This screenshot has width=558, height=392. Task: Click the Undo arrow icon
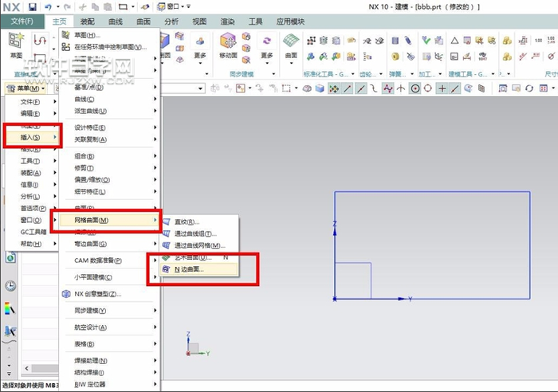click(x=49, y=6)
